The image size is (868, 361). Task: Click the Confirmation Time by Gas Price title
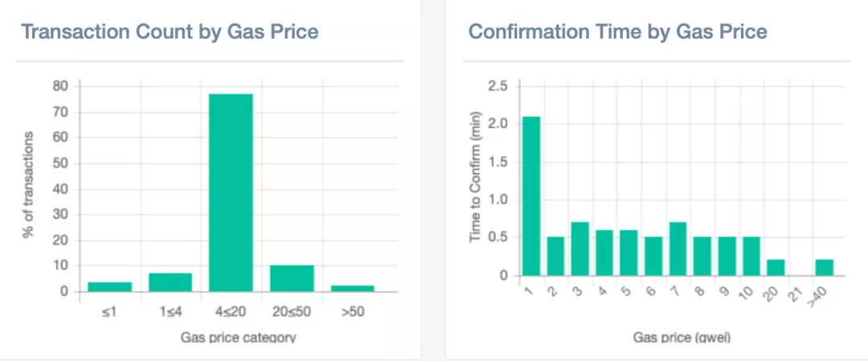(617, 32)
